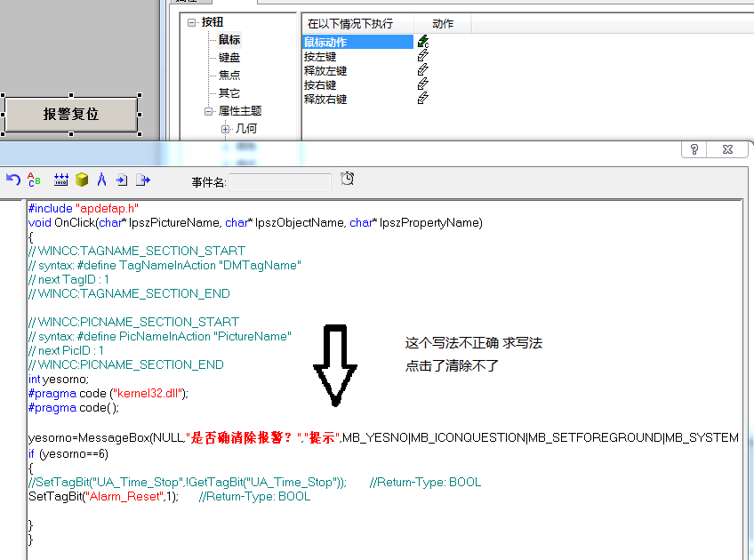Click the empty pragma code() line
The width and height of the screenshot is (754, 560).
(x=74, y=408)
